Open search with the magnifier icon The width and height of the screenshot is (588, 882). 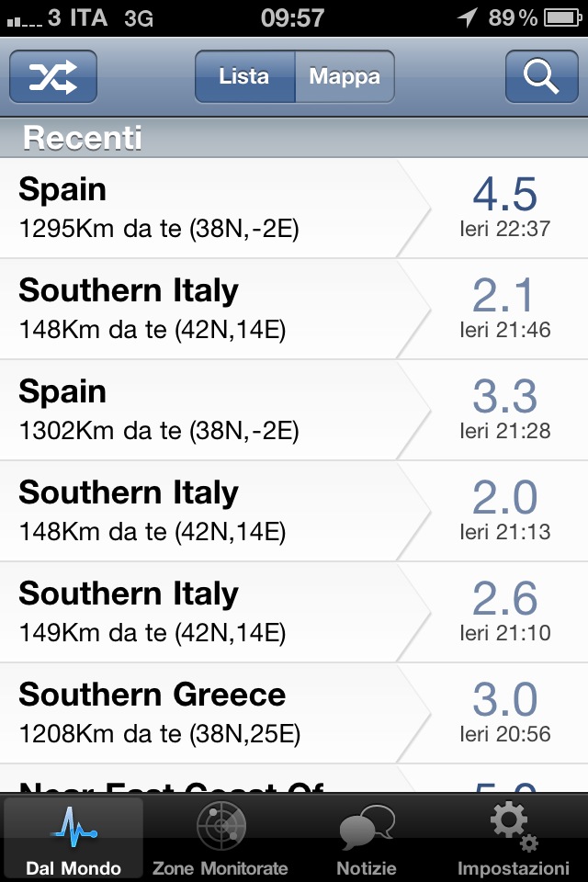coord(541,76)
